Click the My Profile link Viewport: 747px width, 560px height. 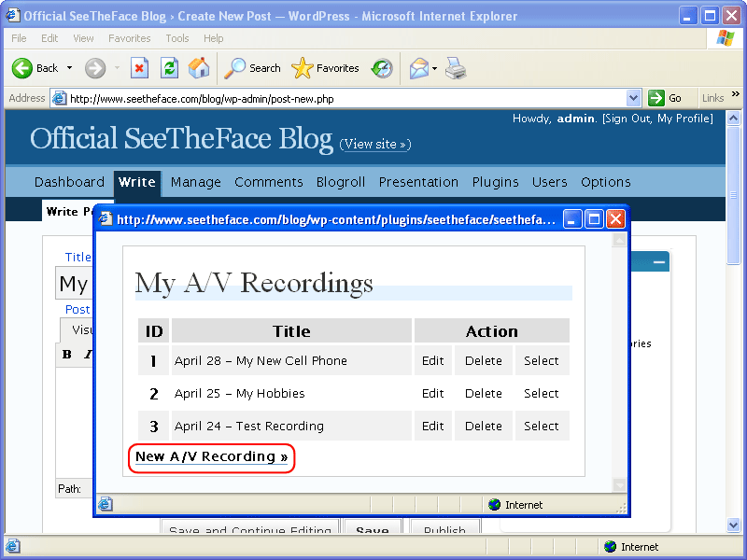[x=684, y=119]
